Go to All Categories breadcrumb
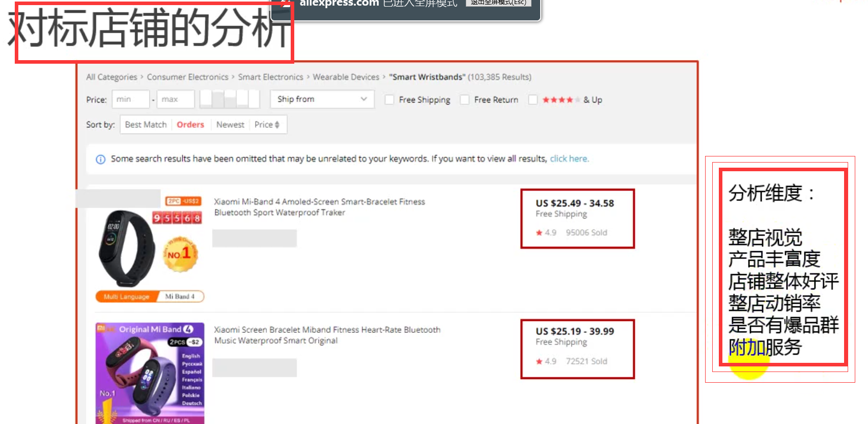This screenshot has height=424, width=868. 111,77
